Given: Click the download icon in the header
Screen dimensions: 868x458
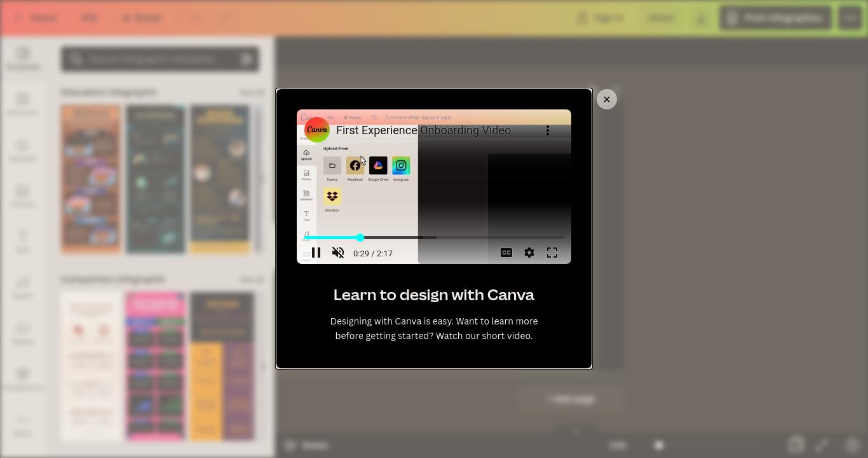Looking at the screenshot, I should pos(702,18).
